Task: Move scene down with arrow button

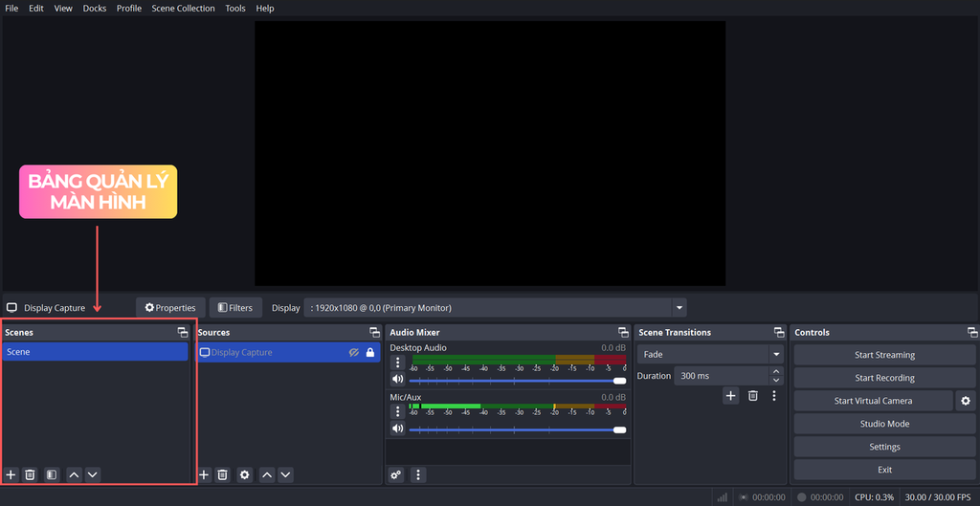Action: coord(93,474)
